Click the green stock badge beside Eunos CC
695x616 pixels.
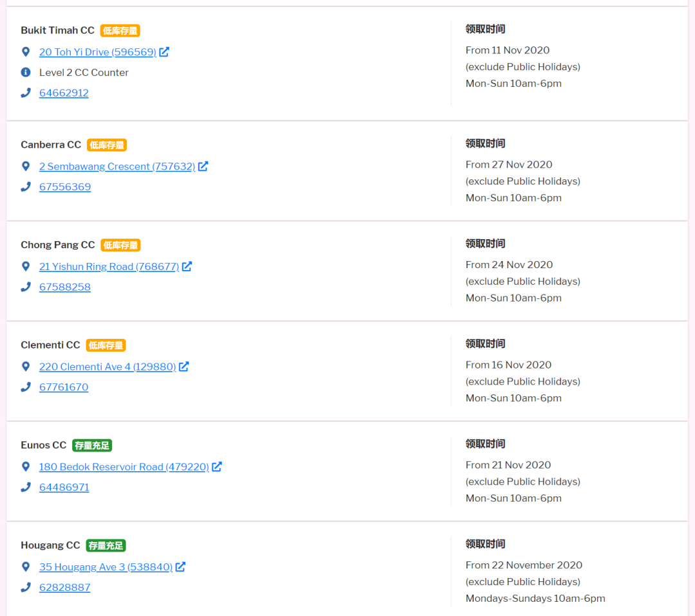[92, 446]
